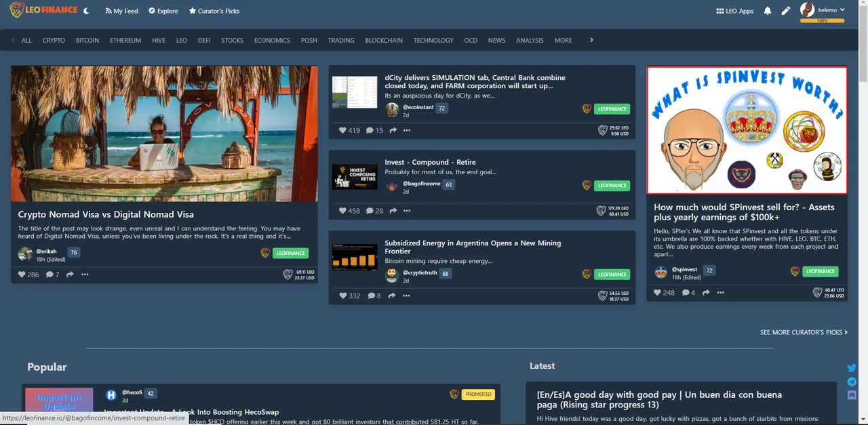The width and height of the screenshot is (868, 425).
Task: Open the @bagofincome author profile
Action: click(x=421, y=184)
